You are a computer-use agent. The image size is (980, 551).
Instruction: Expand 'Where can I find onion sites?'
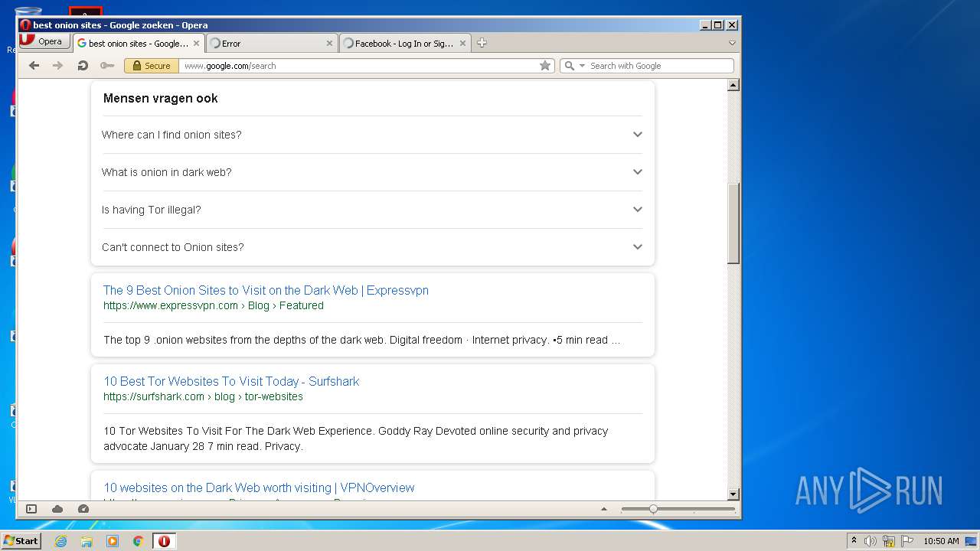click(x=372, y=135)
